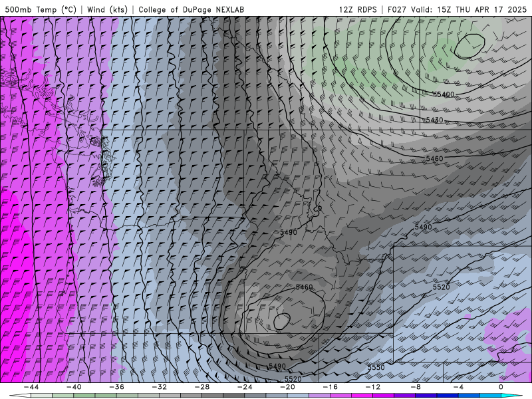Click the -24 colorbar tick label
The width and height of the screenshot is (532, 399).
(245, 387)
